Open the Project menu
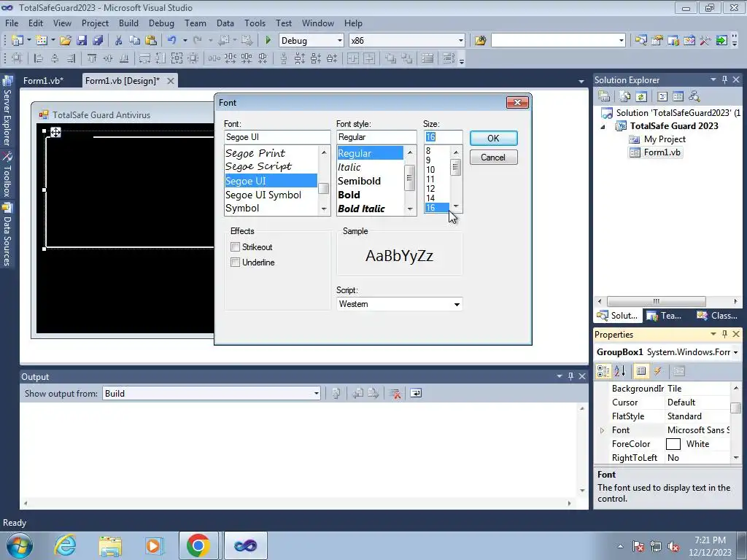Image resolution: width=747 pixels, height=560 pixels. coord(95,23)
